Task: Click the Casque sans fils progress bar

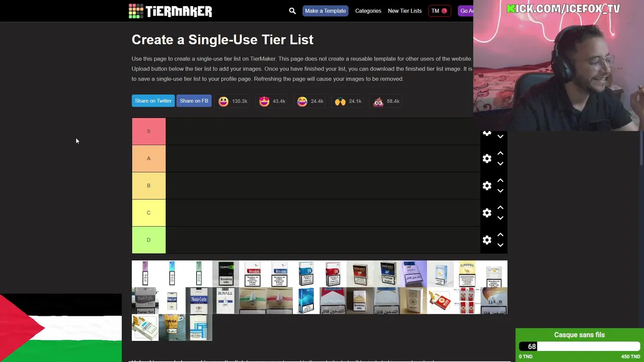Action: coord(580,346)
